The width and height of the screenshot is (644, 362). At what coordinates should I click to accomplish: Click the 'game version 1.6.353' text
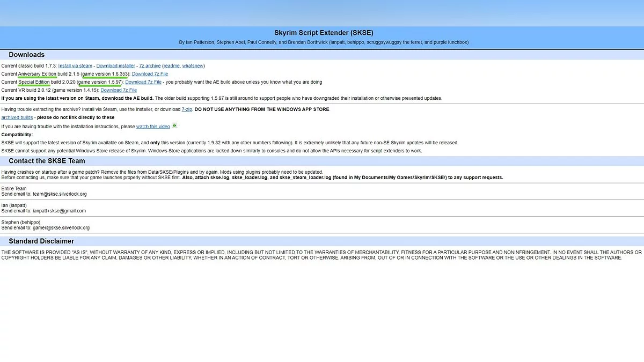pos(105,74)
